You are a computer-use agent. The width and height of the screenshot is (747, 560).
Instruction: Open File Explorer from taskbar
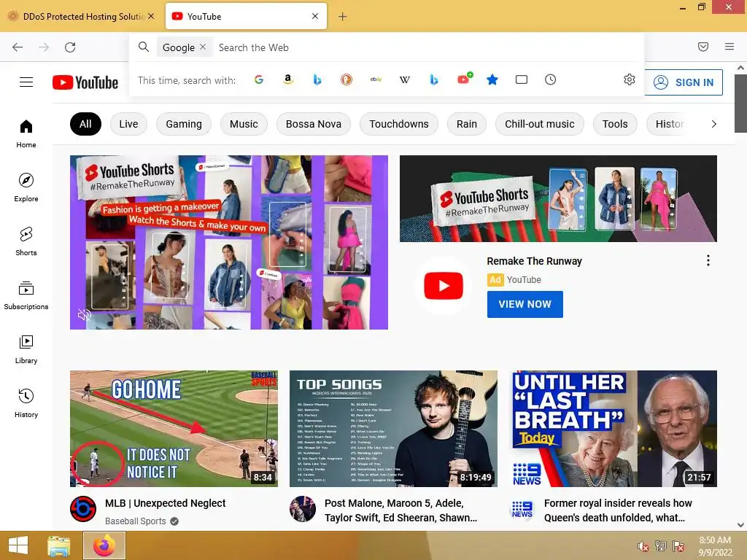click(58, 545)
